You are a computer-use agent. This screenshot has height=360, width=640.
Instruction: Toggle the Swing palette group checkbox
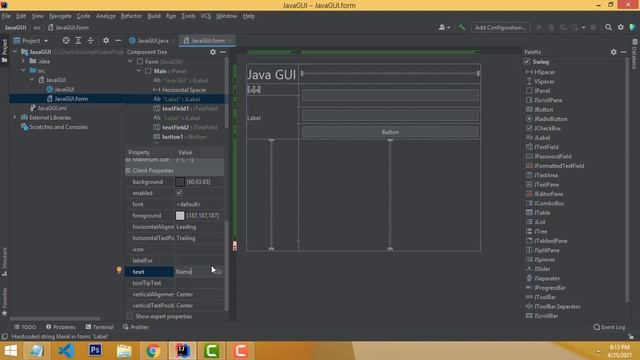pos(527,62)
